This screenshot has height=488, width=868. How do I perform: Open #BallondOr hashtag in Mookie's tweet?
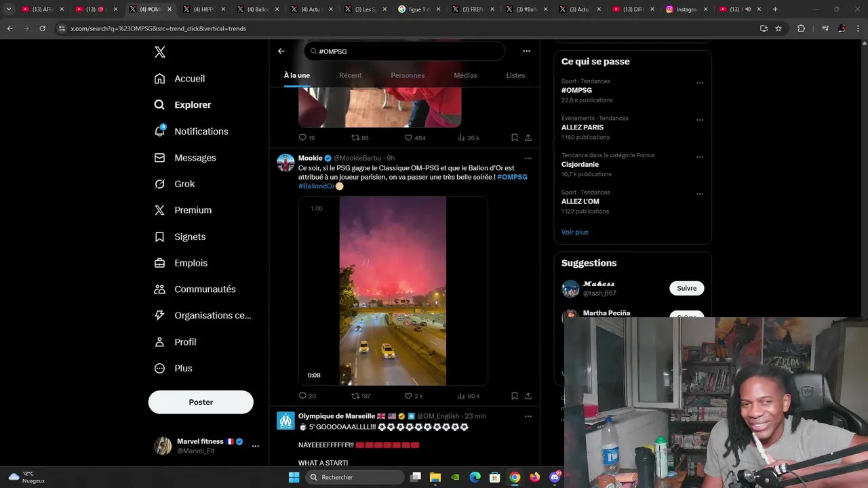click(x=317, y=186)
